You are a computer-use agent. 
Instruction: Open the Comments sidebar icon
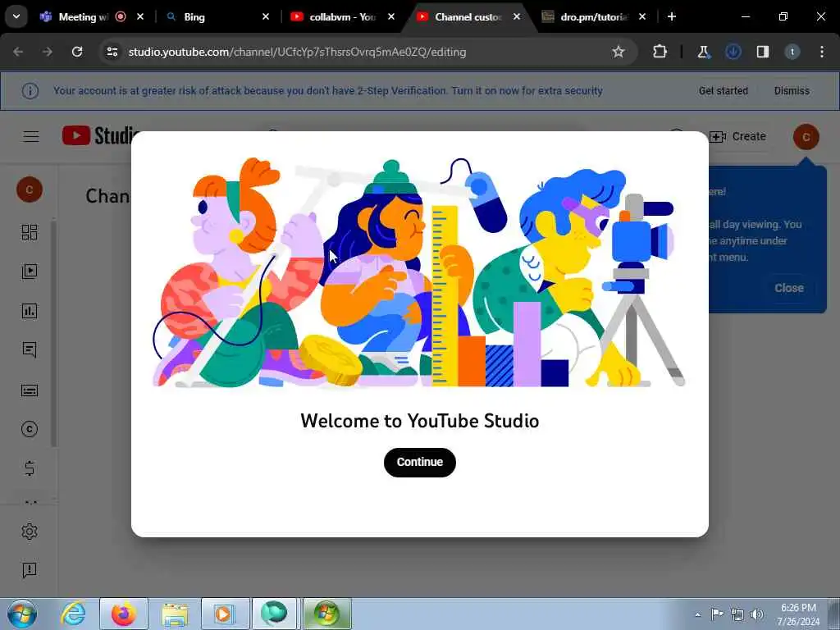click(30, 349)
